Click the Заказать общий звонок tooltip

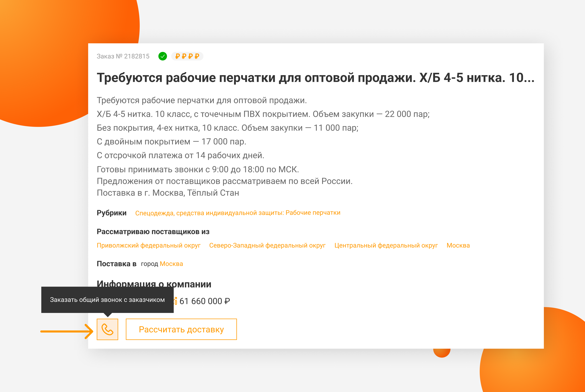107,300
